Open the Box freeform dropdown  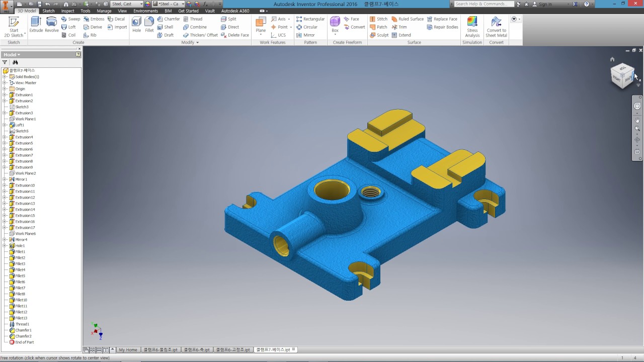(x=335, y=35)
